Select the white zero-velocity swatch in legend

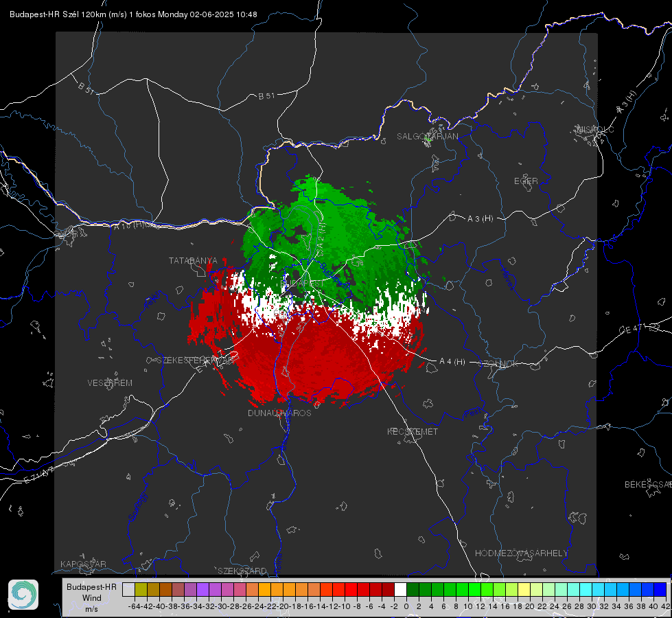(400, 589)
